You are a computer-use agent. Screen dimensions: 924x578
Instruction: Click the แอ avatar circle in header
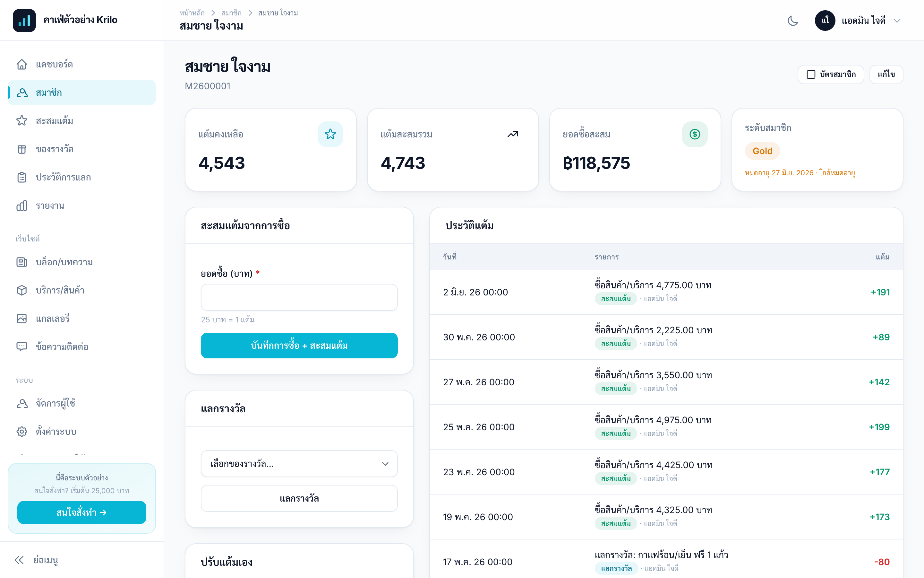825,21
